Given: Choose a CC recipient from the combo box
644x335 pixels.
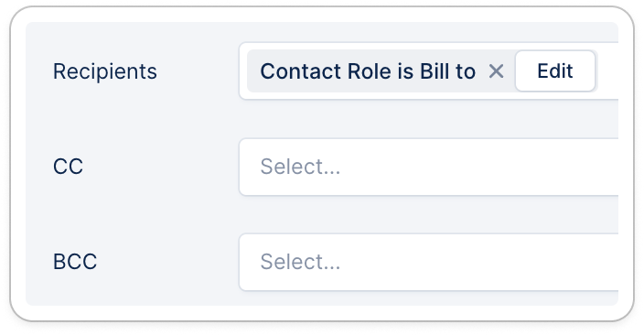Looking at the screenshot, I should coord(428,167).
